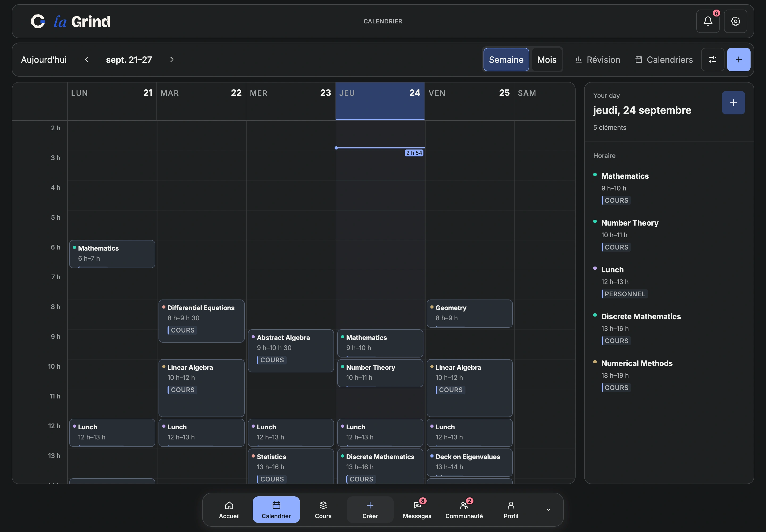This screenshot has height=532, width=766.
Task: Click Créer in bottom navigation
Action: [x=370, y=510]
